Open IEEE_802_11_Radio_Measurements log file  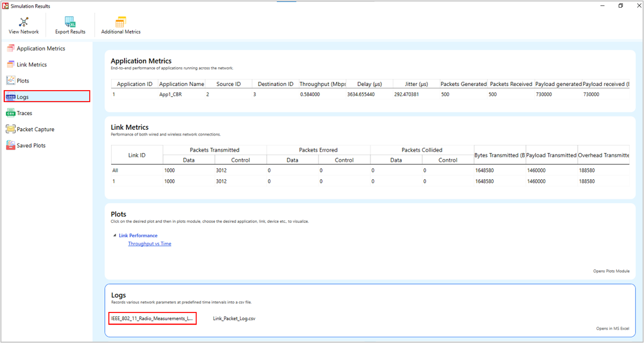pyautogui.click(x=152, y=318)
